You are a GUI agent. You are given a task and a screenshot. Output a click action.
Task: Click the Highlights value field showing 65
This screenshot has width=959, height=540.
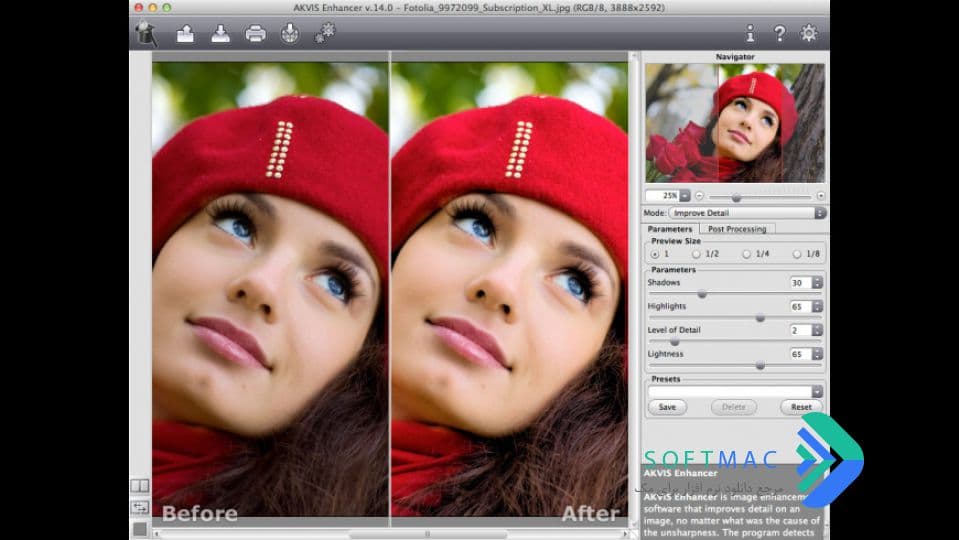pyautogui.click(x=800, y=306)
